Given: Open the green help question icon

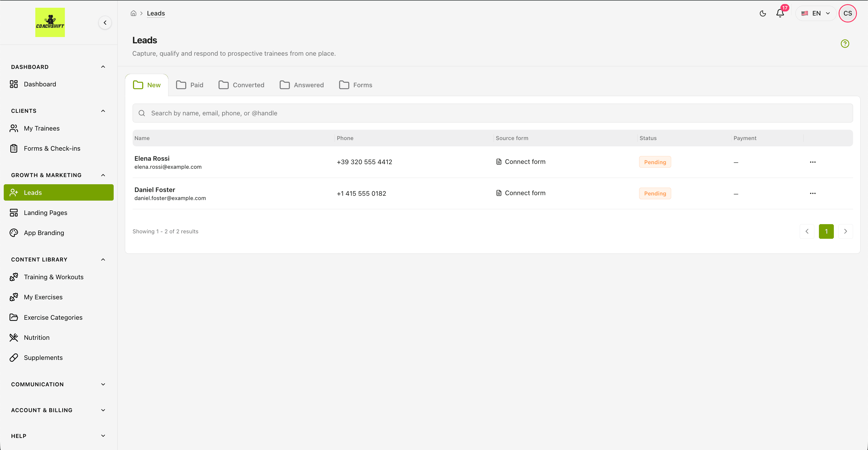Looking at the screenshot, I should coord(845,43).
